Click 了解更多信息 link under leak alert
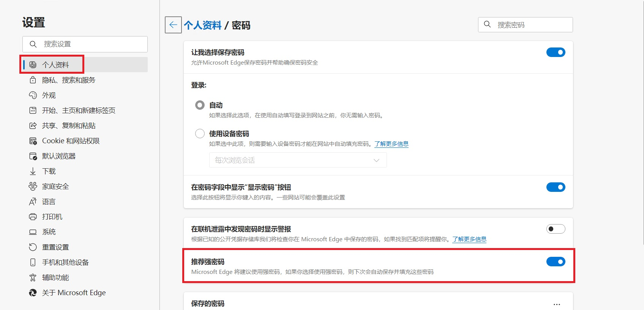The width and height of the screenshot is (644, 310). click(469, 239)
